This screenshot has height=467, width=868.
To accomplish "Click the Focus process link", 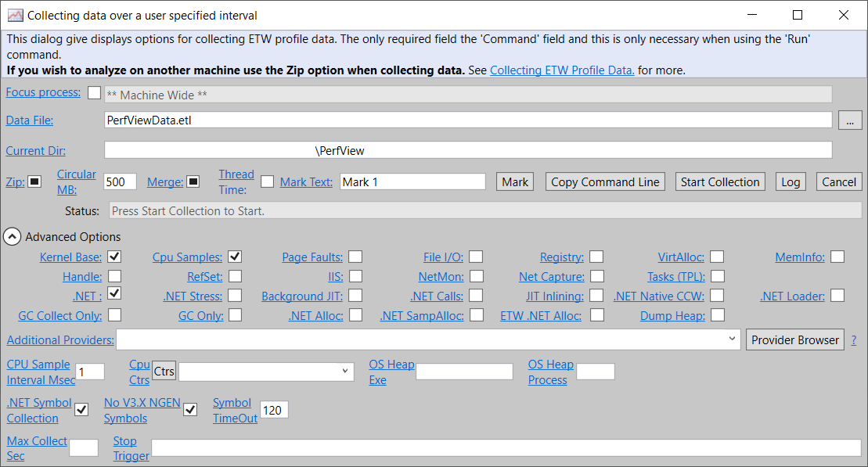I will [x=43, y=92].
